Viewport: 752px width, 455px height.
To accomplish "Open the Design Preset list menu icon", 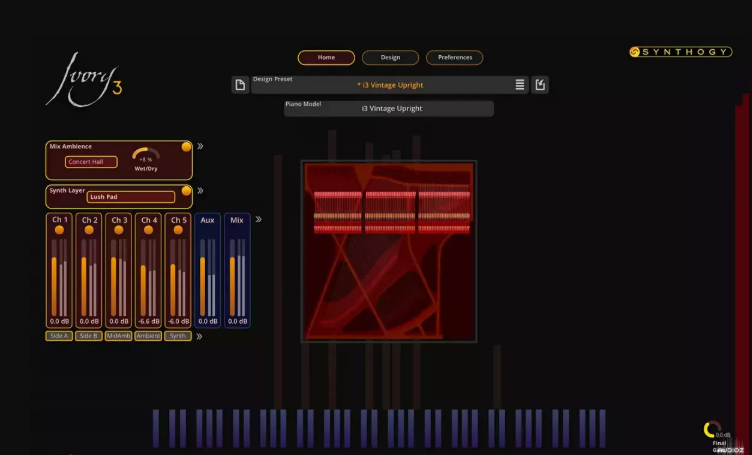I will (x=519, y=85).
